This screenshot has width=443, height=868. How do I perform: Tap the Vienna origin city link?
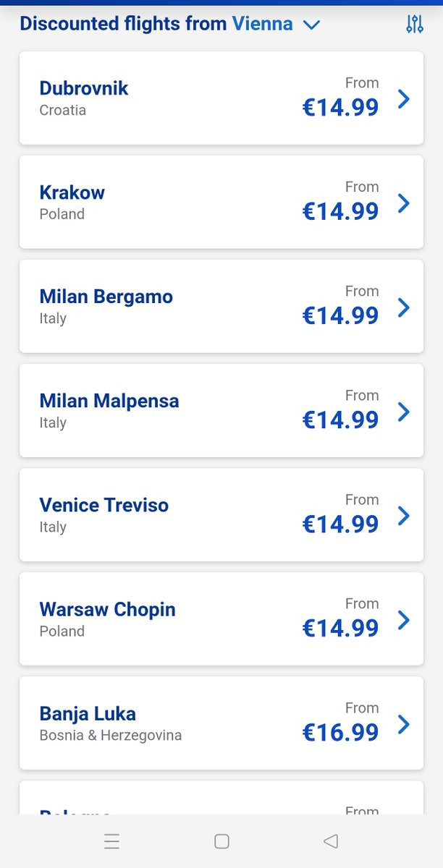tap(262, 24)
